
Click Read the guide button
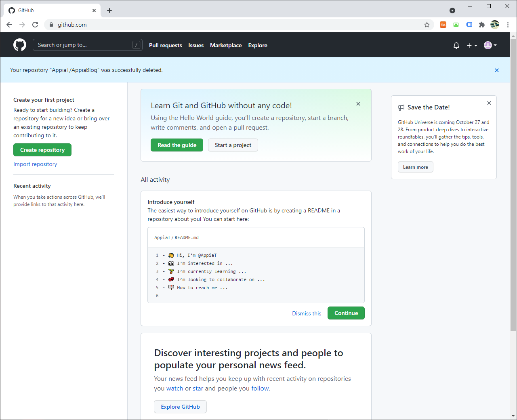pyautogui.click(x=177, y=145)
